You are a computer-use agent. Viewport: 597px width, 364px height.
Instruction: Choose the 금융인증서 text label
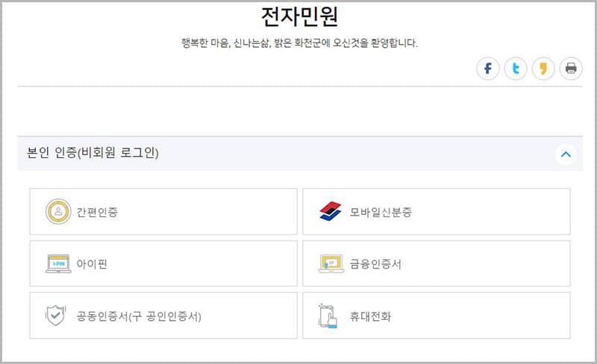[375, 263]
